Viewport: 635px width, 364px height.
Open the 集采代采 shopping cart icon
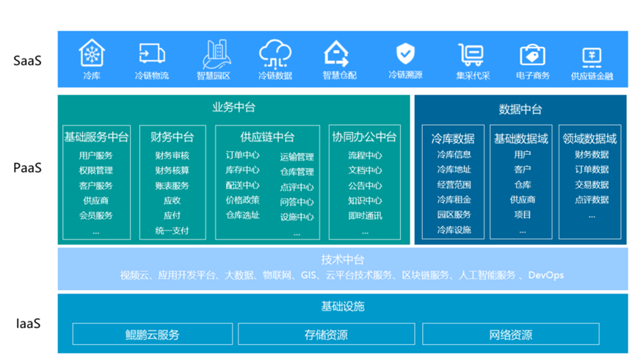tap(471, 54)
